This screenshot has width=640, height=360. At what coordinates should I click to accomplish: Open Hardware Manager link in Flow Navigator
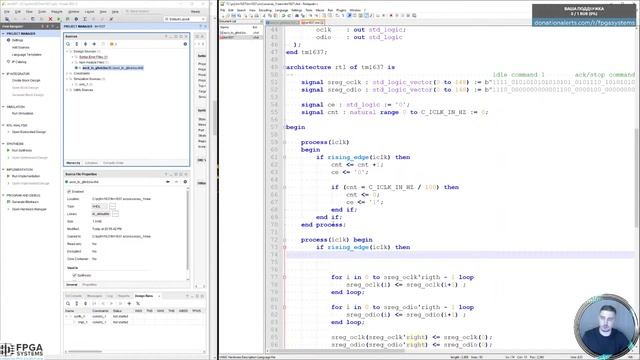pyautogui.click(x=29, y=209)
